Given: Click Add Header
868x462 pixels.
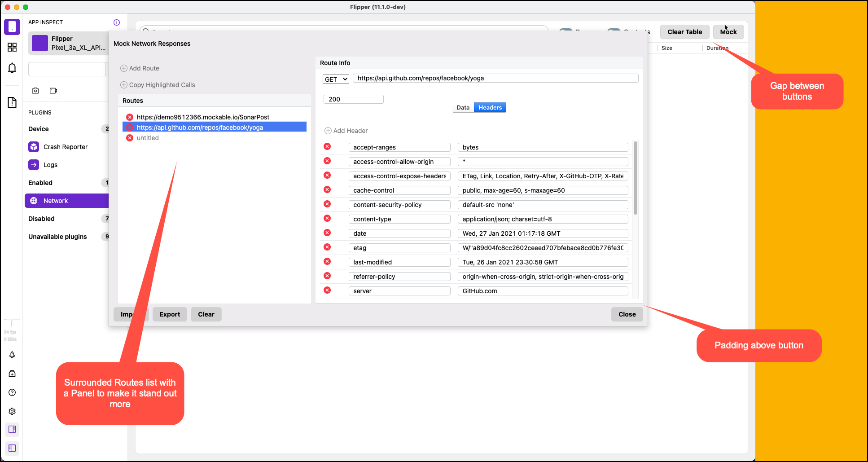Looking at the screenshot, I should pyautogui.click(x=346, y=131).
